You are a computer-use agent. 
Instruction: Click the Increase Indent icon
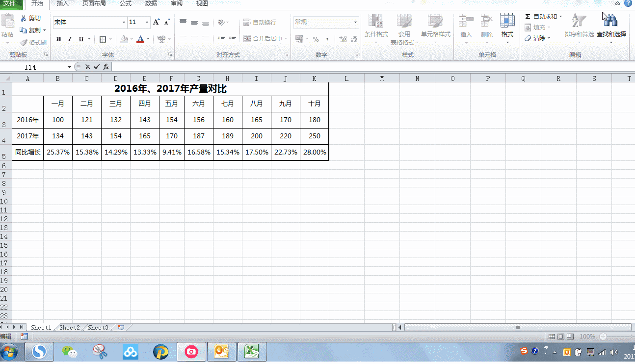pos(233,39)
